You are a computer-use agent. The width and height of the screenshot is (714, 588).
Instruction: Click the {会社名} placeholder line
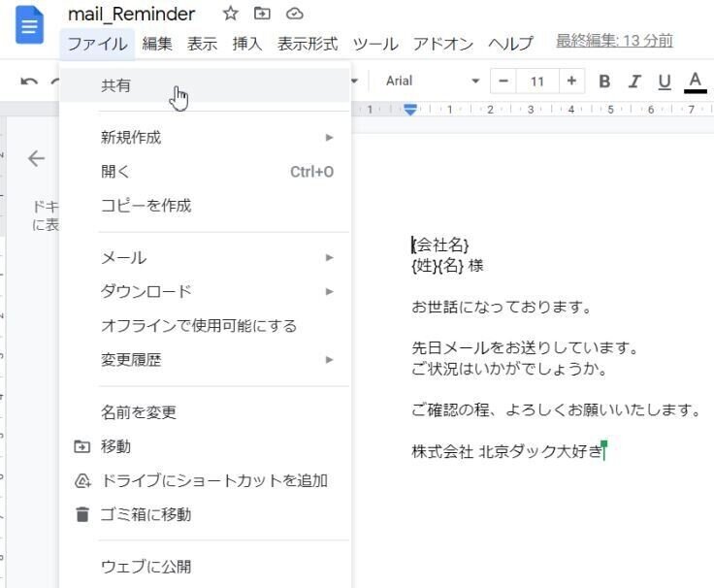(x=440, y=245)
